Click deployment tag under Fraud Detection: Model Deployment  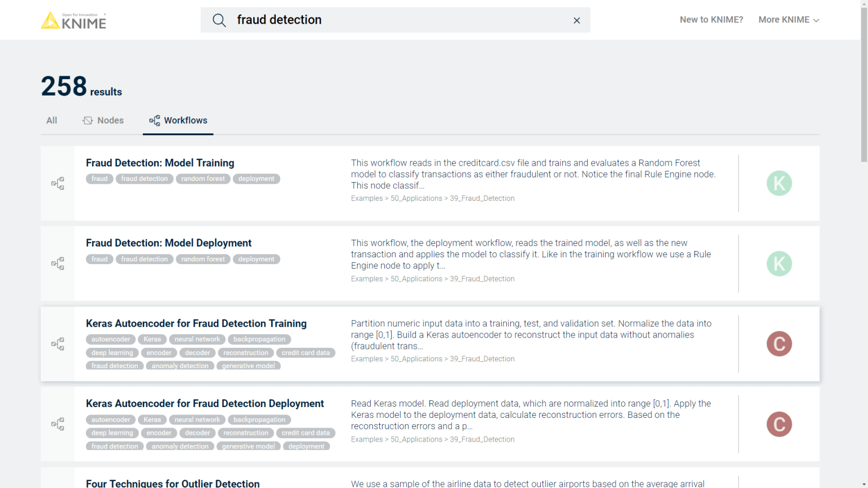click(x=257, y=259)
